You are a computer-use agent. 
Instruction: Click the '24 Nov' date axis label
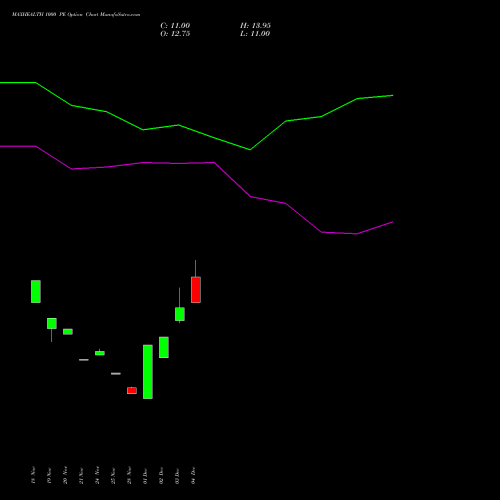pyautogui.click(x=97, y=475)
